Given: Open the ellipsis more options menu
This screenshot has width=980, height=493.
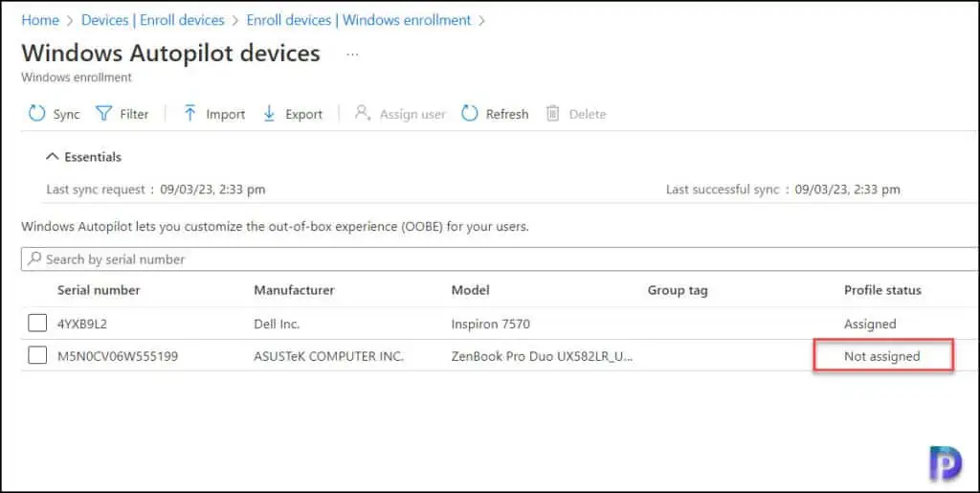Looking at the screenshot, I should click(x=352, y=55).
